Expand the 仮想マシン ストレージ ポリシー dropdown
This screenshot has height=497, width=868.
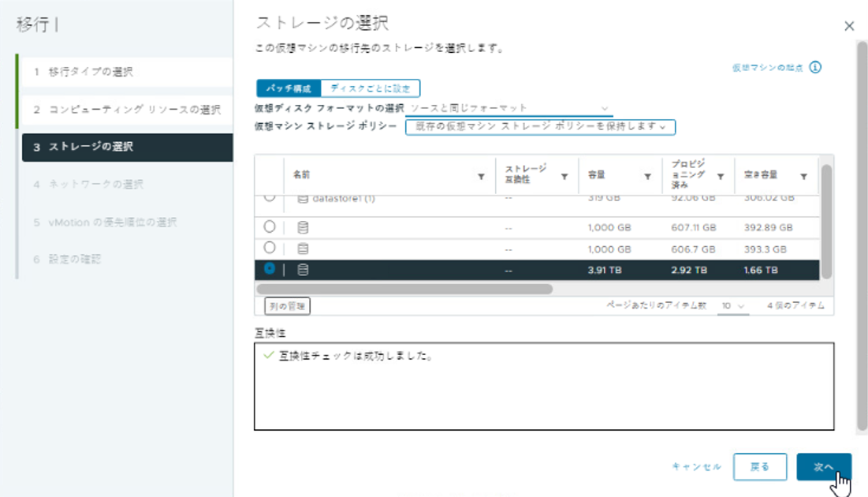coord(540,126)
